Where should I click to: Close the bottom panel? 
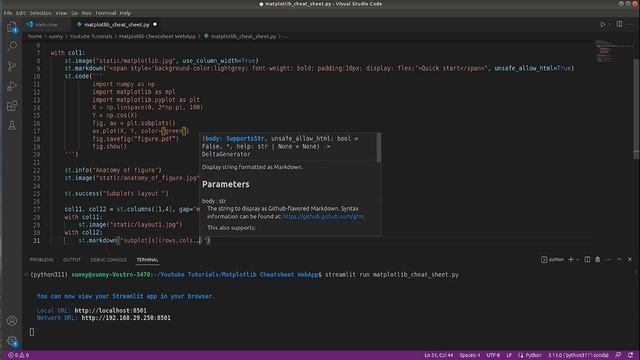pyautogui.click(x=630, y=260)
